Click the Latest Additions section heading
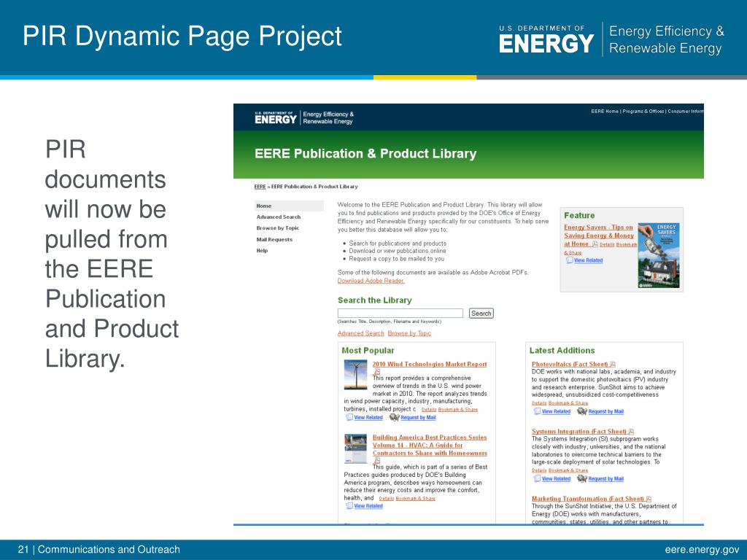 (562, 351)
